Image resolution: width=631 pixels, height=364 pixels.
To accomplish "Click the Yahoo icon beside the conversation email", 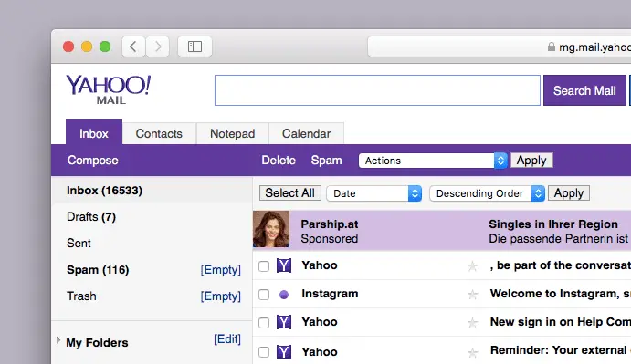I will point(284,265).
